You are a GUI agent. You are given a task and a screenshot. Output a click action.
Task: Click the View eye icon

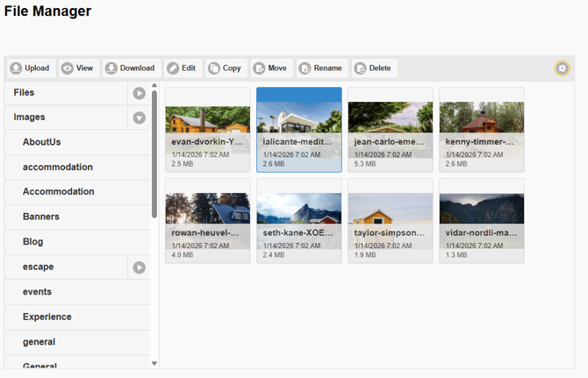coord(68,68)
